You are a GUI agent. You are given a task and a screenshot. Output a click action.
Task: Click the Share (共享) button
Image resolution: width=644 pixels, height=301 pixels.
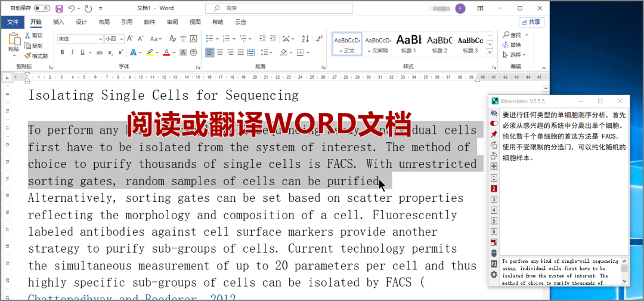(531, 22)
